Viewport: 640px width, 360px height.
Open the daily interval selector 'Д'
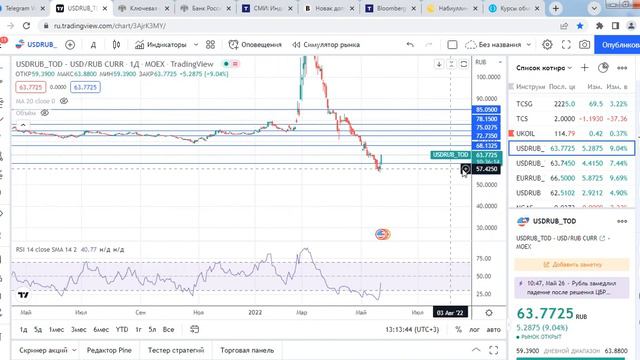[x=93, y=44]
